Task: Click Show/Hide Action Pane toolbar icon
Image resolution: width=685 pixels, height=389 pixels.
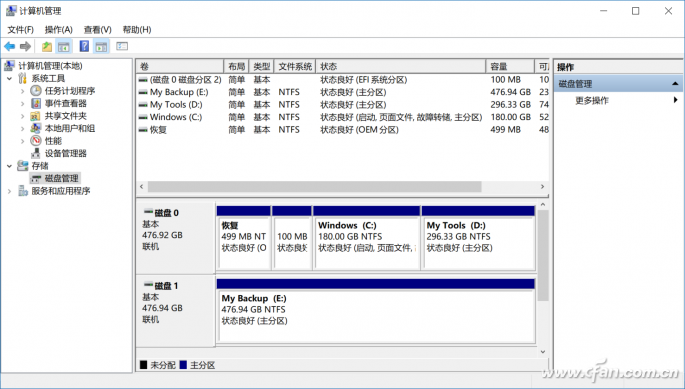Action: point(101,46)
